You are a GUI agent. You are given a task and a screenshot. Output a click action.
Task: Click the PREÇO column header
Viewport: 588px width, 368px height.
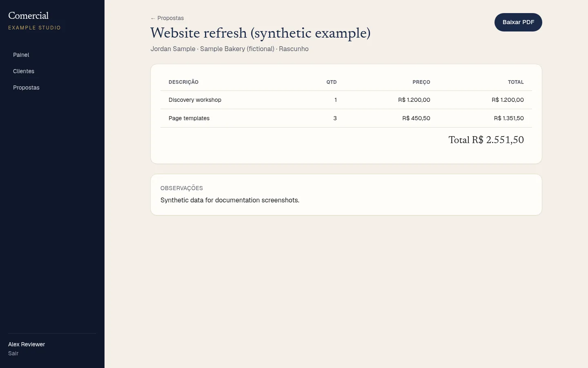(421, 82)
